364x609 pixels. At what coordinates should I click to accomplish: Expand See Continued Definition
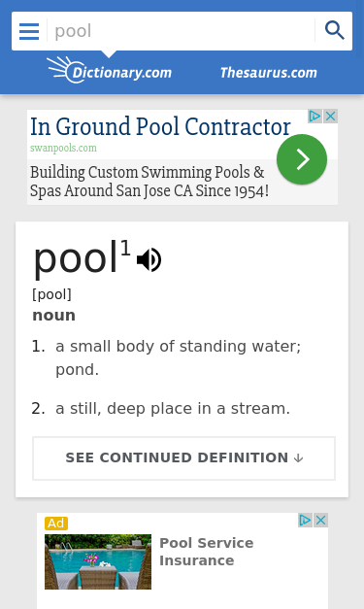[183, 458]
